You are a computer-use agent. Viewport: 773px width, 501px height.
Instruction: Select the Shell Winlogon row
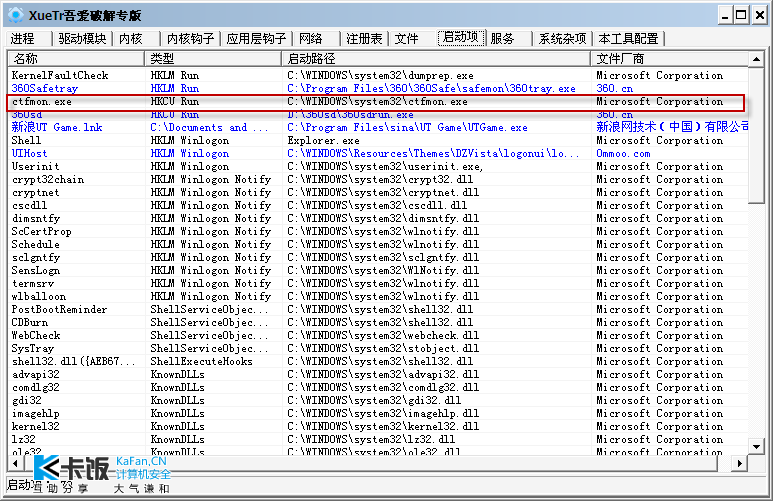coord(378,141)
